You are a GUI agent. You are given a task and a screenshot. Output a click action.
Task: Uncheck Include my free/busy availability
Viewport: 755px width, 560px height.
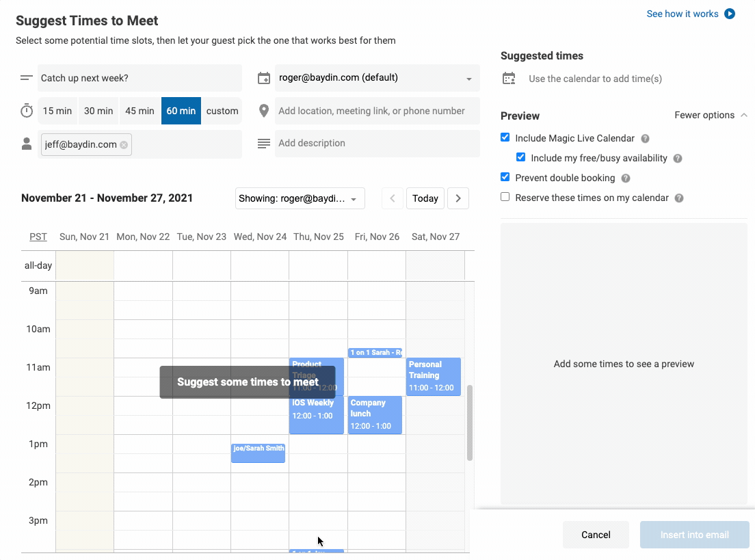pos(521,157)
